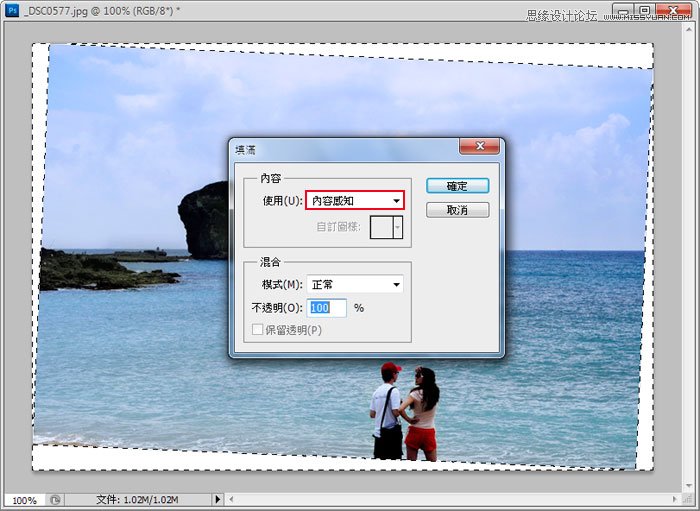Click the 文件: 1.02M/1.02M status text
This screenshot has width=700, height=511.
click(x=138, y=500)
